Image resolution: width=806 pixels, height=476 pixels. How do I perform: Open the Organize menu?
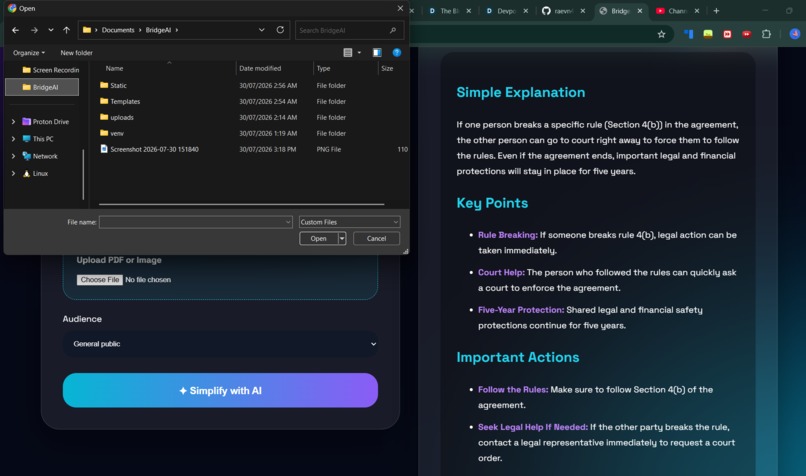tap(29, 52)
